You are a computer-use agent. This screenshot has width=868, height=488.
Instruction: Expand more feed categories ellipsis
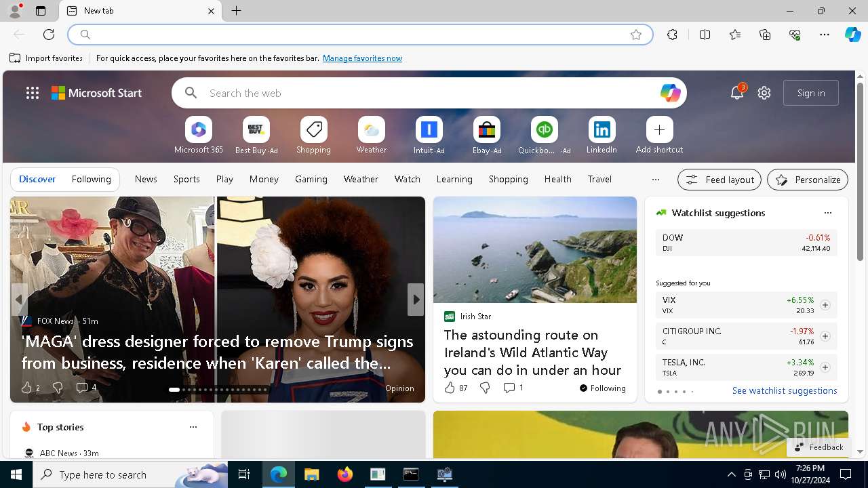(655, 180)
